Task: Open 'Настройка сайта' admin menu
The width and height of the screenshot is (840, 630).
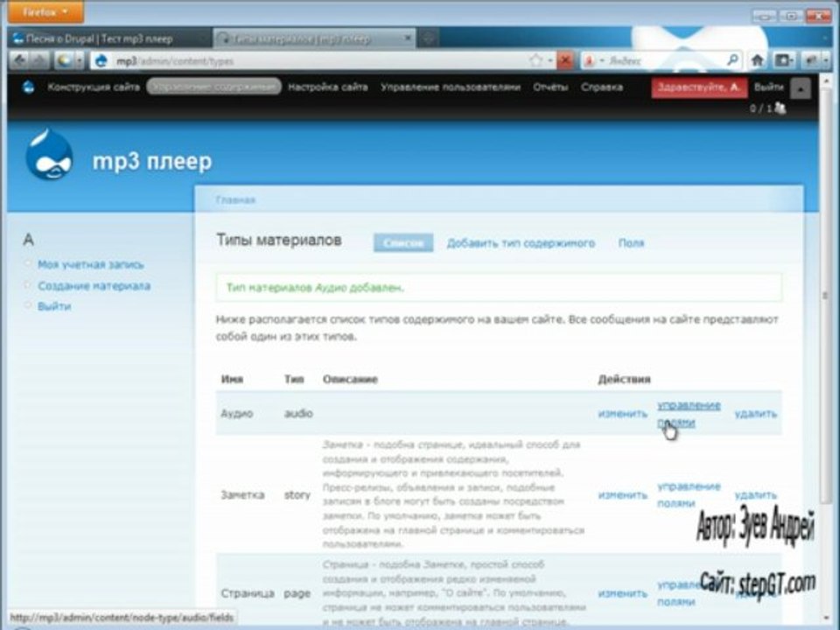Action: click(328, 87)
